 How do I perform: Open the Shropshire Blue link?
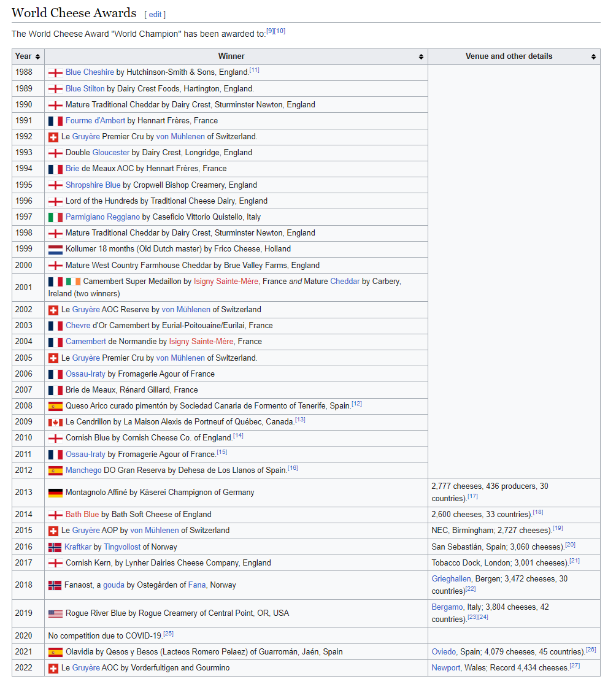[93, 185]
